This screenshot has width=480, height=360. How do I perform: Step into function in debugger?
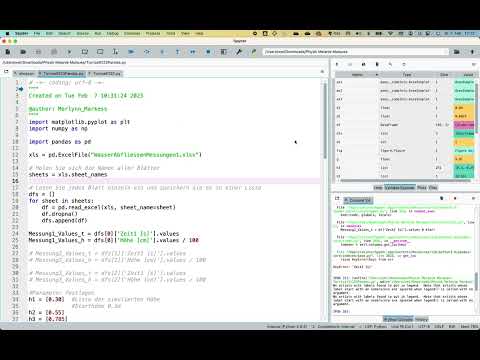tap(162, 52)
